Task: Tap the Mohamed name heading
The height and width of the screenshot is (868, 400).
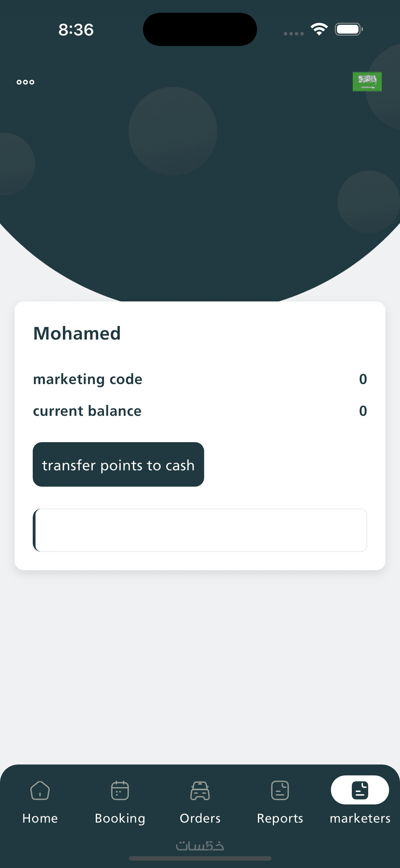Action: [x=77, y=333]
